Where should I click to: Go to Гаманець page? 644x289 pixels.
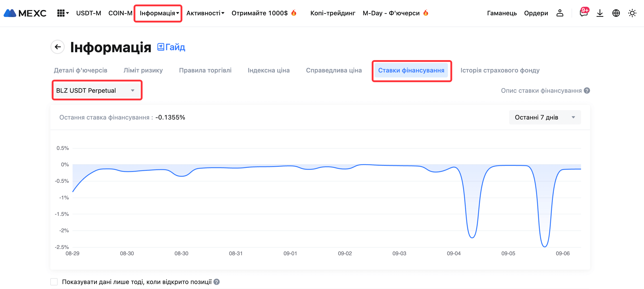point(501,13)
